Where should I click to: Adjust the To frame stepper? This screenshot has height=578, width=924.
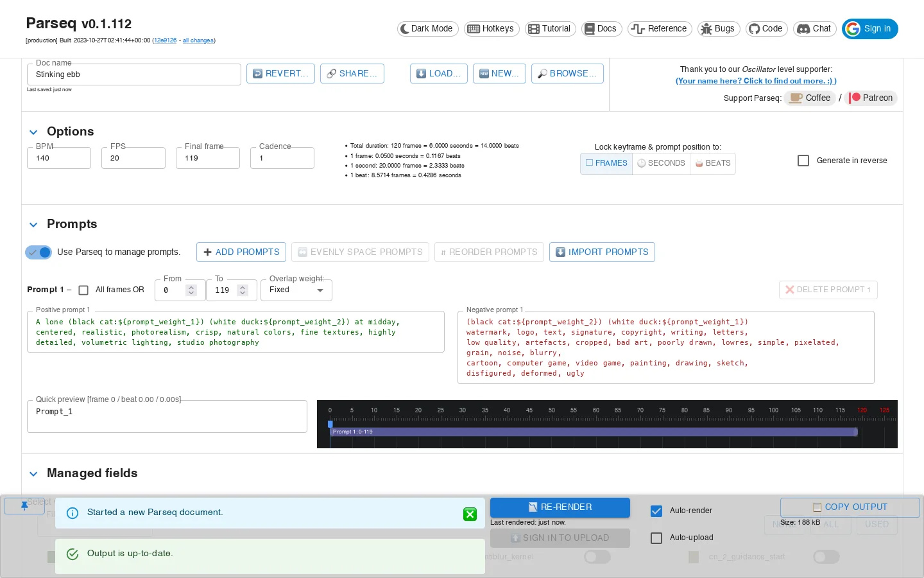click(x=243, y=290)
